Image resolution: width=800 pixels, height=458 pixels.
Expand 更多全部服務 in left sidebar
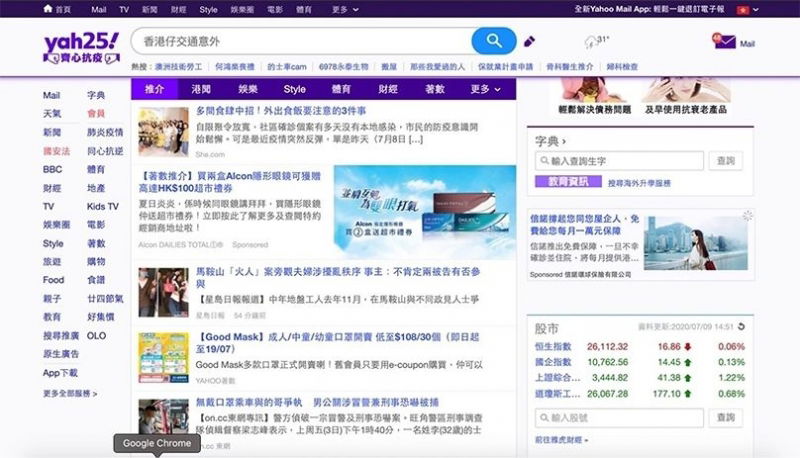pyautogui.click(x=70, y=394)
